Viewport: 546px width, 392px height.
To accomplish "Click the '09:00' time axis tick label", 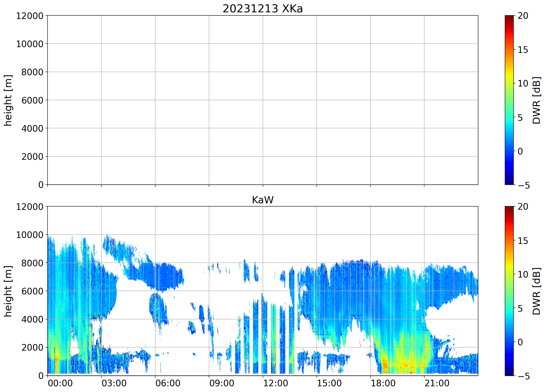I will click(222, 383).
